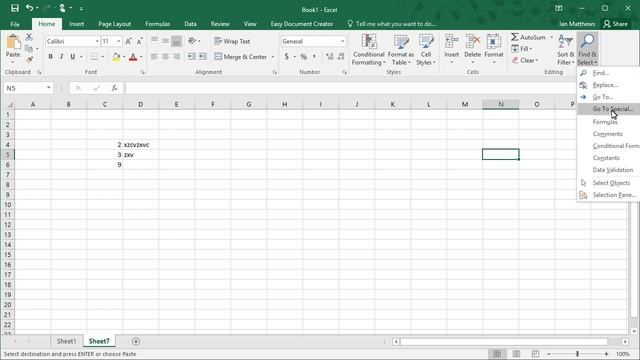The width and height of the screenshot is (640, 360).
Task: Click Decrease Decimal icon
Action: tap(341, 57)
